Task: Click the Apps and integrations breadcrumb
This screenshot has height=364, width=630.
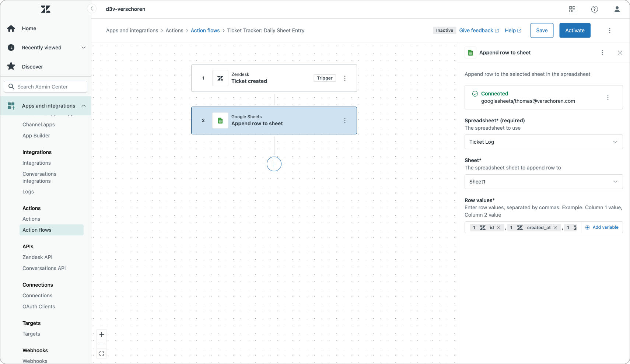Action: 132,31
